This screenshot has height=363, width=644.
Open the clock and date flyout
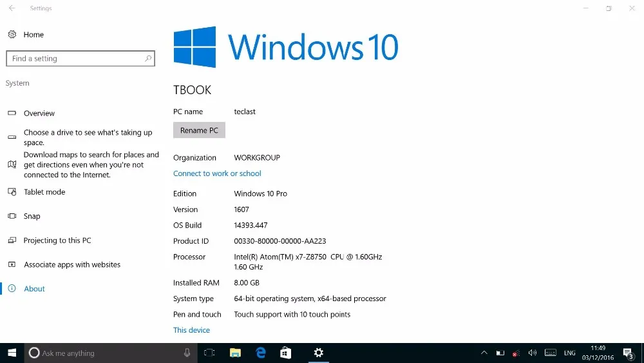(598, 353)
